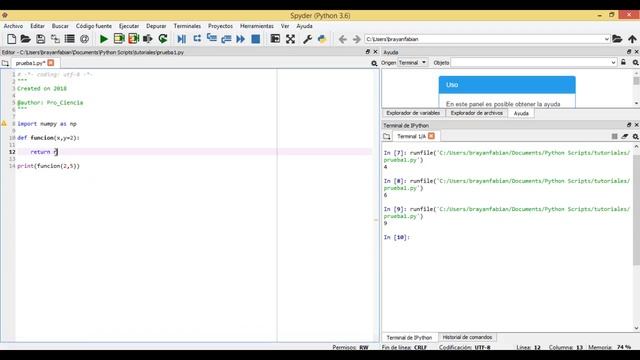Run cell and advance icon
This screenshot has height=360, width=640.
click(133, 39)
